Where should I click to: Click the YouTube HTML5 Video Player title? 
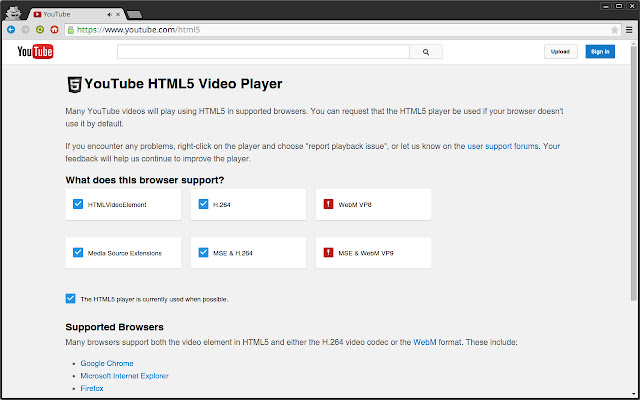point(183,84)
